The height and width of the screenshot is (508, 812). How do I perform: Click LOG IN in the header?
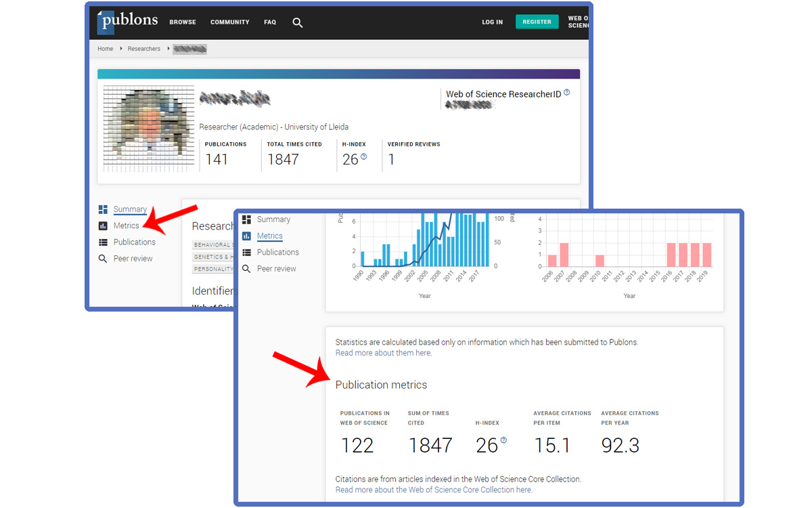tap(493, 22)
